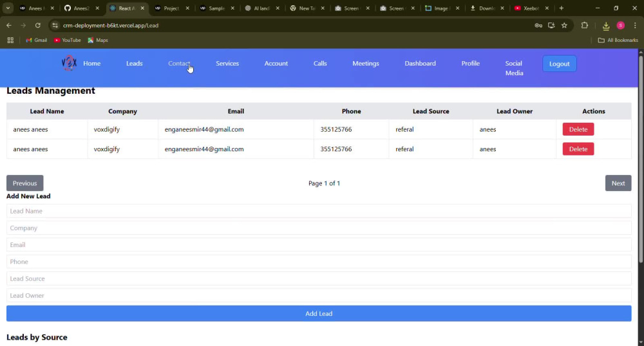Open Profile in the navbar
This screenshot has height=346, width=644.
470,64
